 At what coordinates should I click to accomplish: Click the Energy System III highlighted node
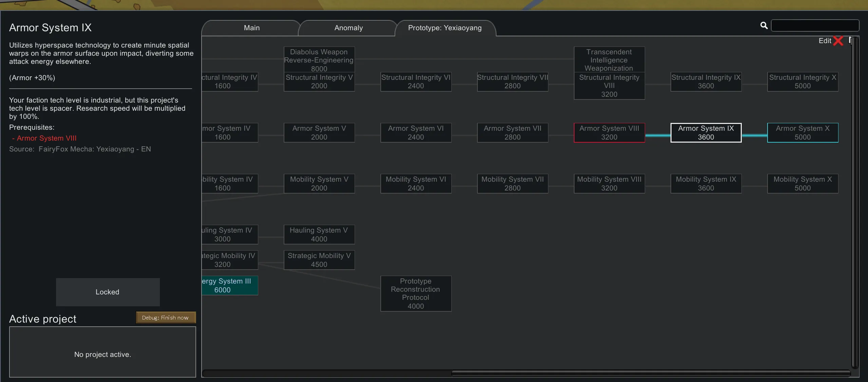point(230,286)
